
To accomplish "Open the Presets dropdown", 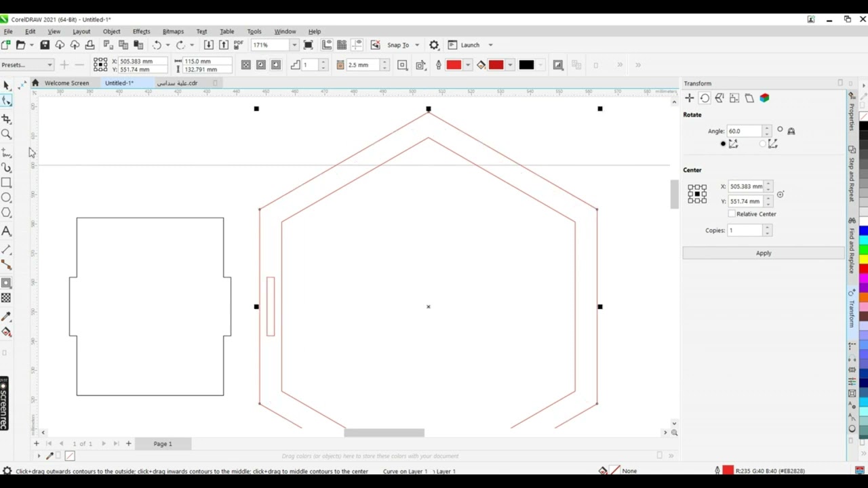I will [x=27, y=65].
